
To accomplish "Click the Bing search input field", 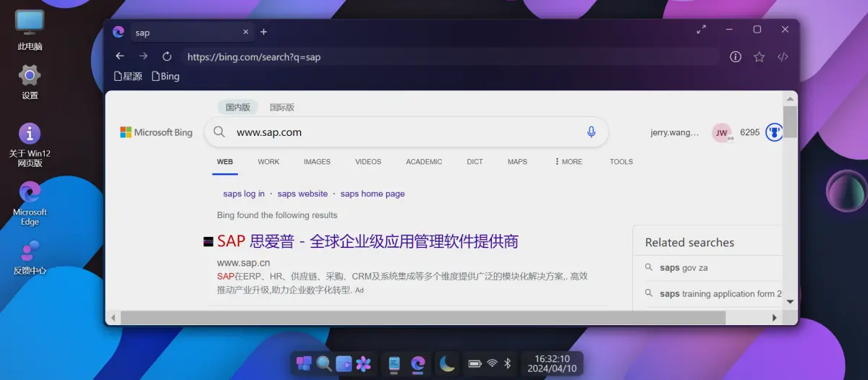I will coord(405,132).
